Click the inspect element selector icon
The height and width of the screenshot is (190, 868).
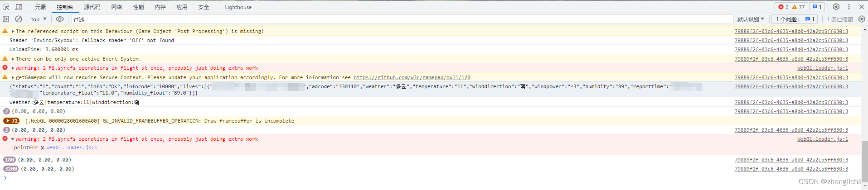pos(6,7)
